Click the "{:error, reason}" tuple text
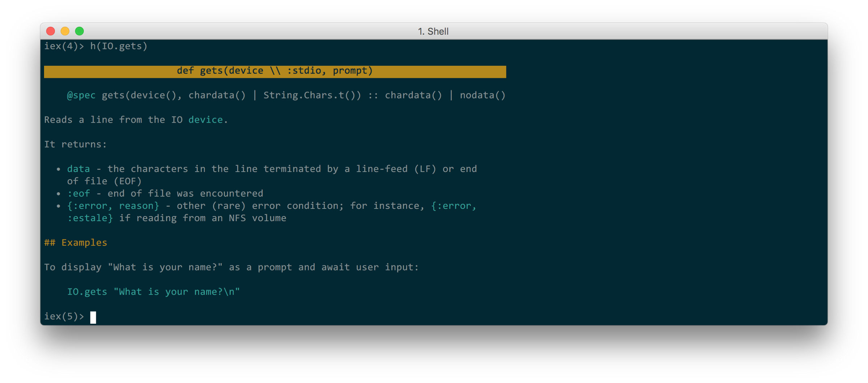Screen dimensions: 868x383 pos(113,206)
